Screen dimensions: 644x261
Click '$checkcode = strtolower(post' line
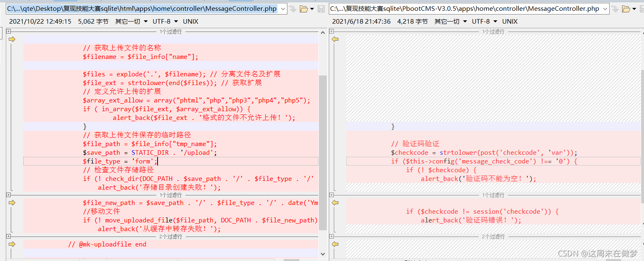[484, 153]
